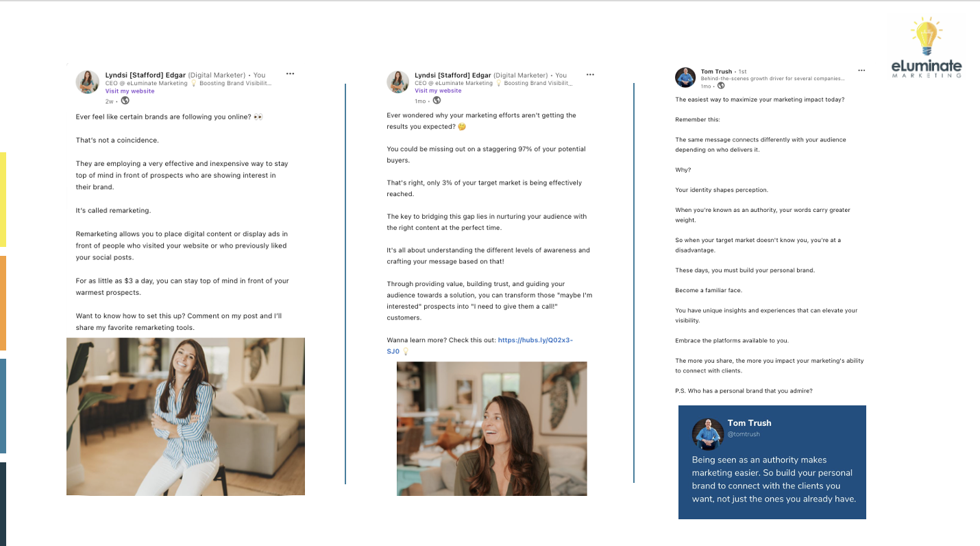Image resolution: width=980 pixels, height=546 pixels.
Task: Click the eLuminate Marketing lightbulb logo
Action: point(927,47)
